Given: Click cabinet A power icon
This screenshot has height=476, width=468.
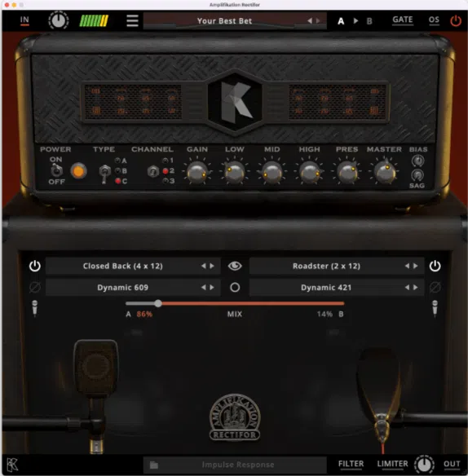Looking at the screenshot, I should pos(34,266).
